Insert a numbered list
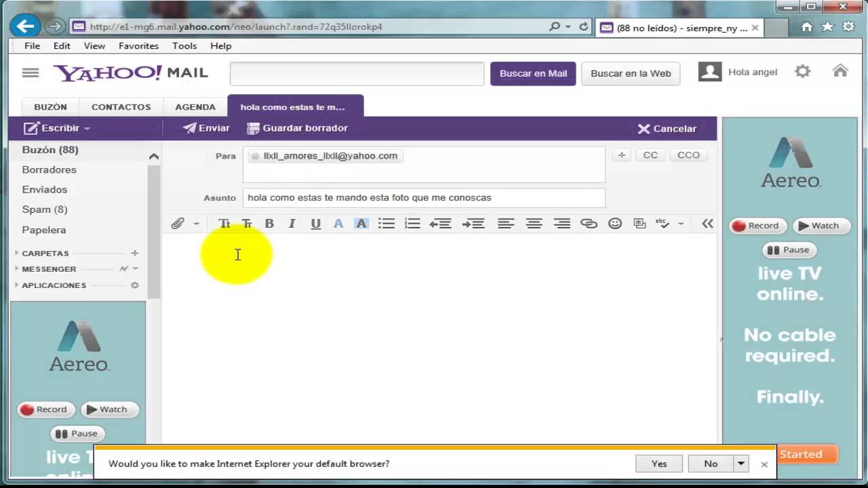 [x=412, y=224]
